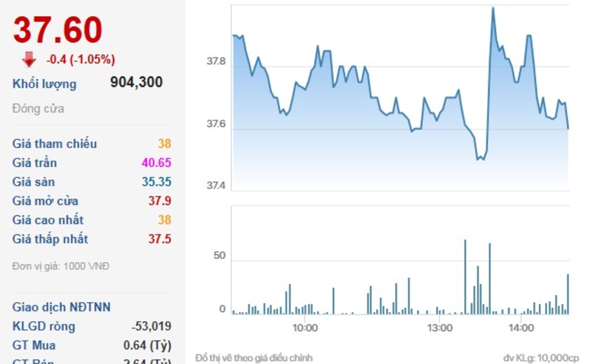The image size is (607, 364).
Task: Select the Giá tham chiếu row label
Action: (55, 144)
